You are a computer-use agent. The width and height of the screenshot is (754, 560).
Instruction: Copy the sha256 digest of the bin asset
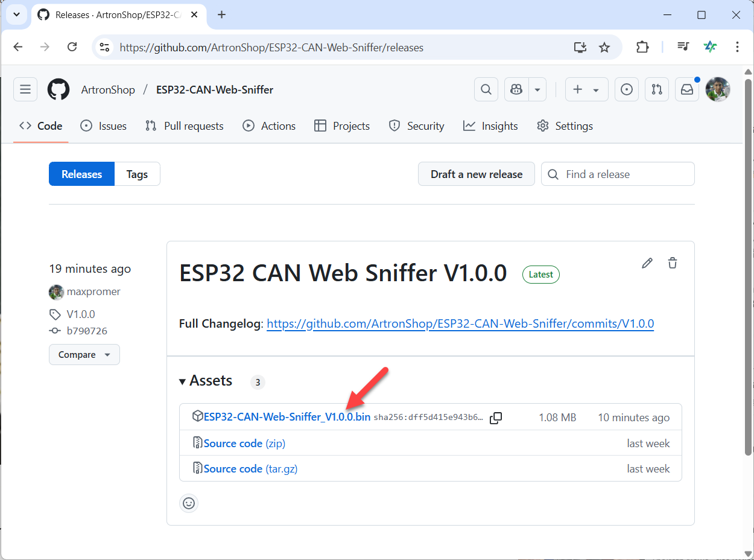496,418
